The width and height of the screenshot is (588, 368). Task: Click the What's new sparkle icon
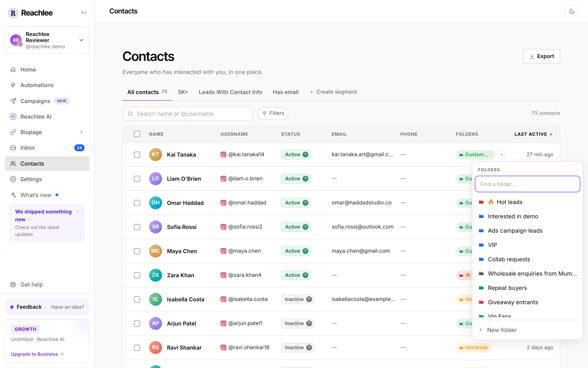13,195
